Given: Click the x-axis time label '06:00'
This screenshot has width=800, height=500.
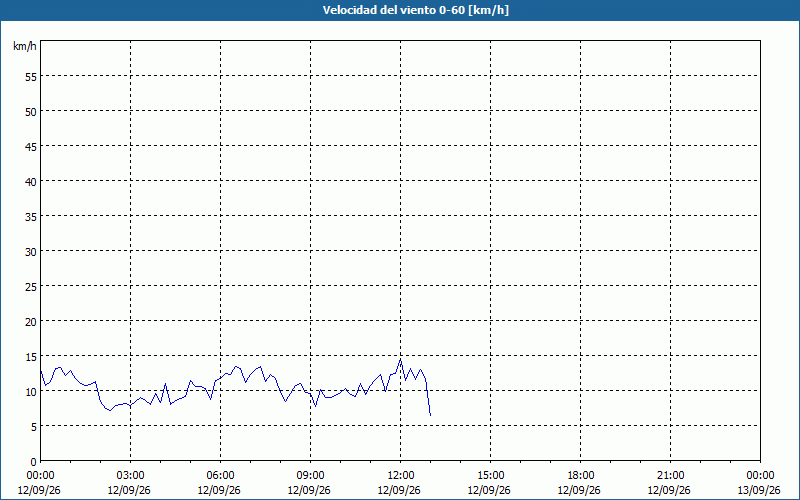Looking at the screenshot, I should [x=220, y=476].
